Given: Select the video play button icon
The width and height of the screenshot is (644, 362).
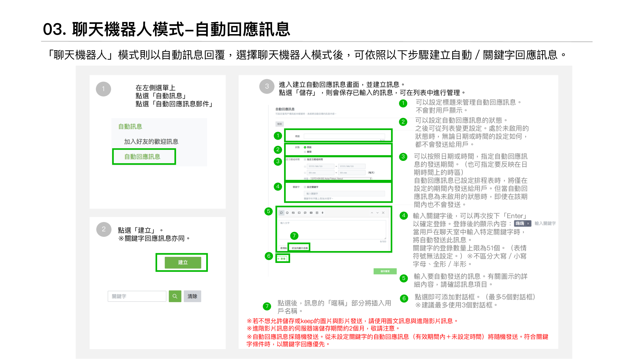Looking at the screenshot, I should coord(317,213).
